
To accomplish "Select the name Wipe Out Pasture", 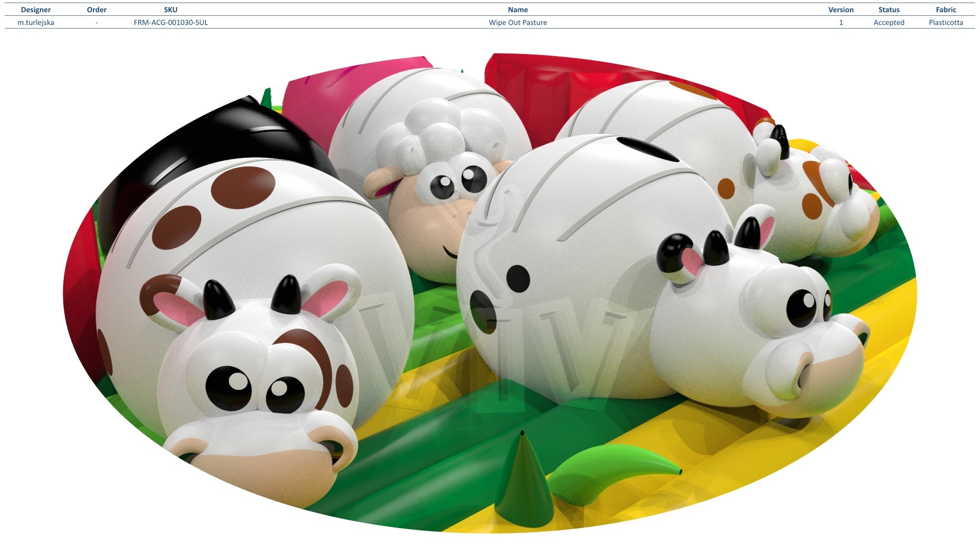I will click(518, 22).
